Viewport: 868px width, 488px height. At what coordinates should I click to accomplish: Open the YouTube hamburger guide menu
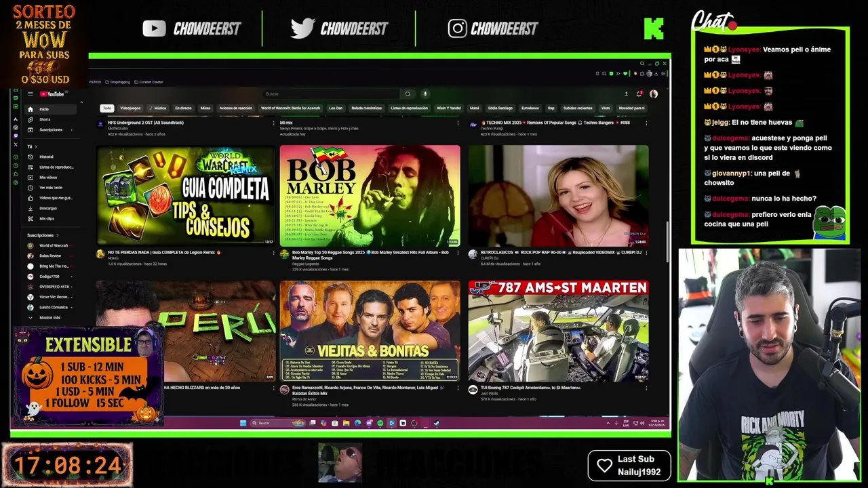[x=31, y=94]
